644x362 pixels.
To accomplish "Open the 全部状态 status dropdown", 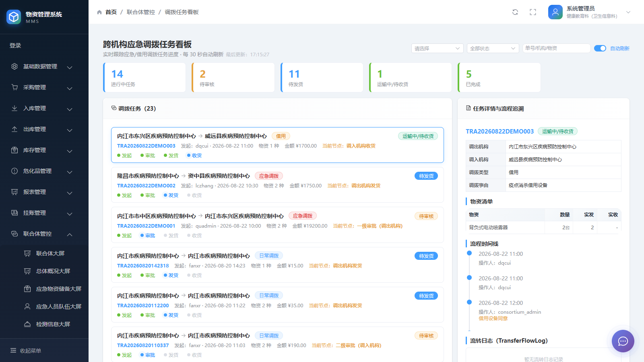I will click(x=493, y=48).
